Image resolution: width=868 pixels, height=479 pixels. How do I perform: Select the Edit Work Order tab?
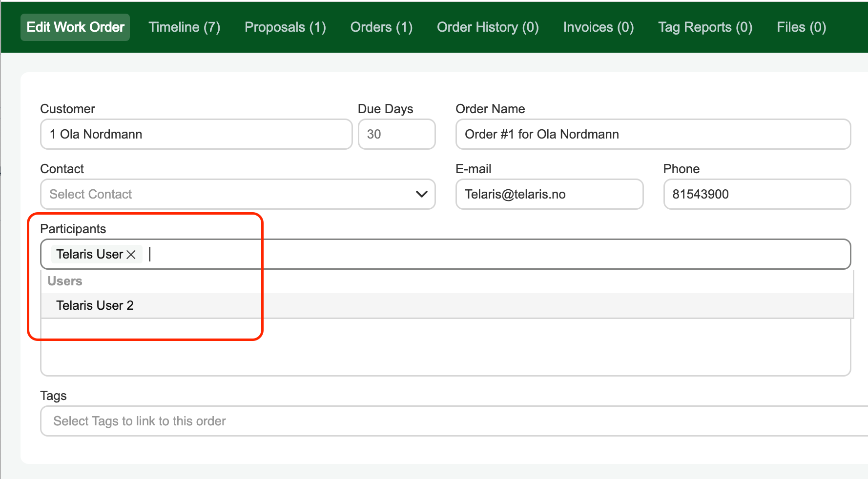pos(75,27)
